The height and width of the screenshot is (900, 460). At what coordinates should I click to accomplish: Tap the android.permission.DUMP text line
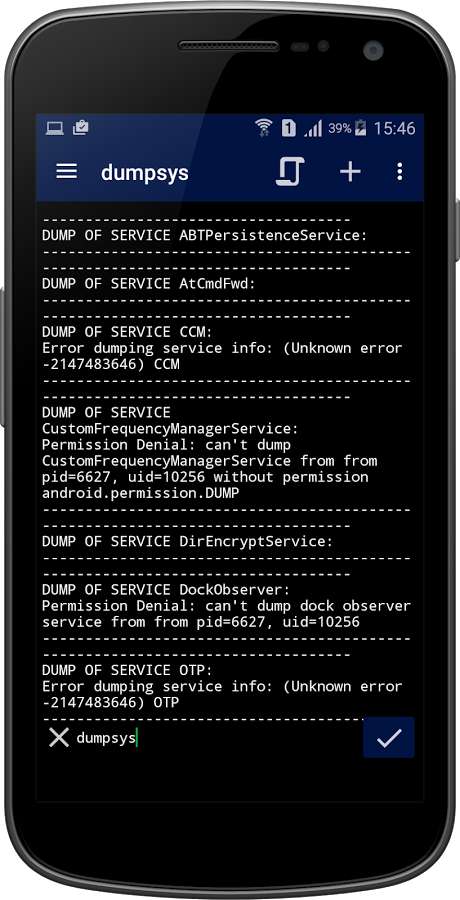click(140, 493)
